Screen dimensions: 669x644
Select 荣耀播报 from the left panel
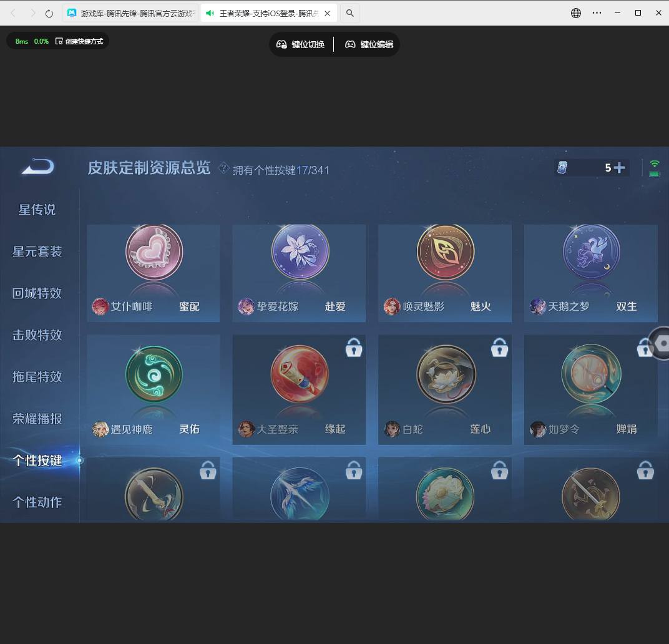(x=37, y=419)
